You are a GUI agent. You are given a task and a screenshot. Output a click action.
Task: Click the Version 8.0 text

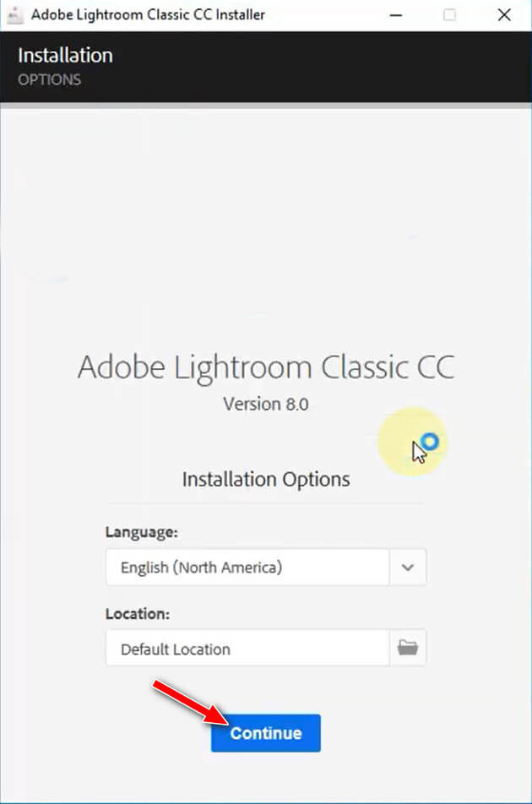[265, 404]
